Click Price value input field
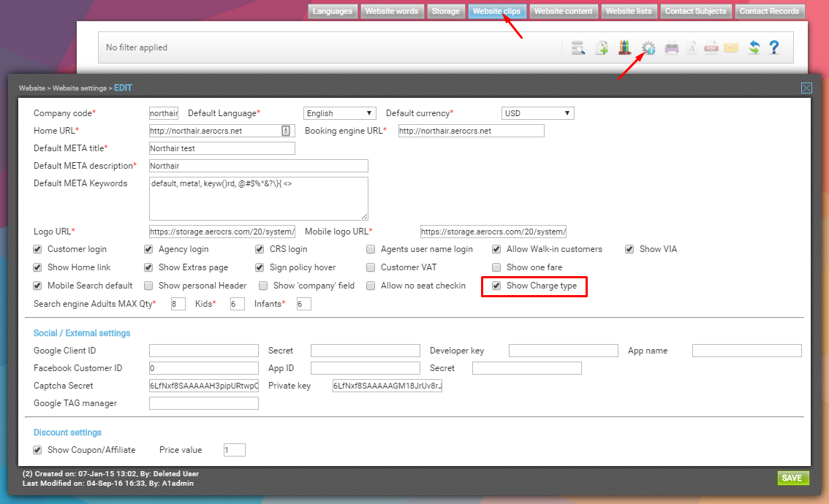Screen dimensions: 829x504 point(234,450)
